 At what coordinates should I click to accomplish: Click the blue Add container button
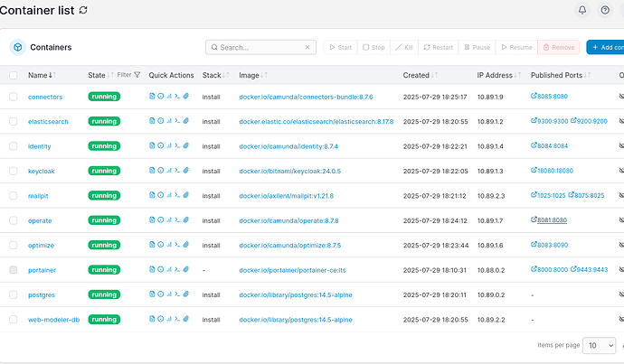coord(606,47)
